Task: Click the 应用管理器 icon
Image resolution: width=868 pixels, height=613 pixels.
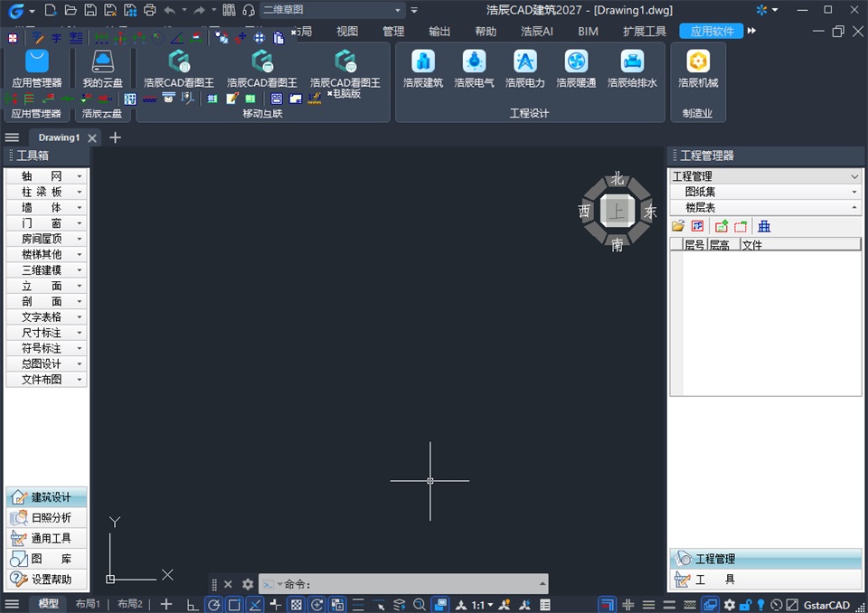Action: click(36, 69)
